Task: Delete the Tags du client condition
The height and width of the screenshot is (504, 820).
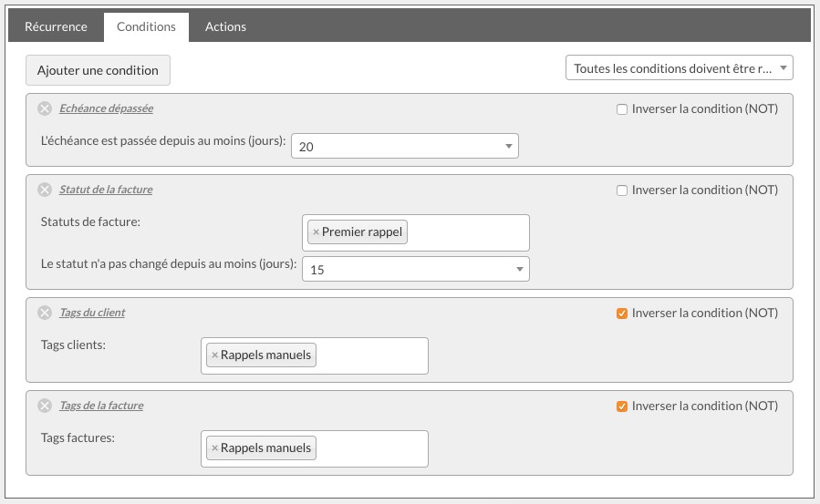Action: [x=45, y=313]
